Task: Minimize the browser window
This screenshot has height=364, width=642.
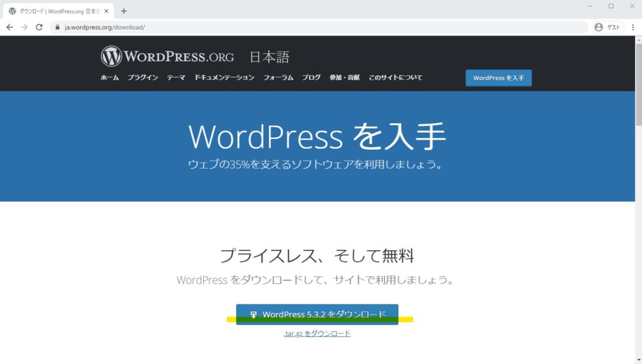Action: [590, 6]
